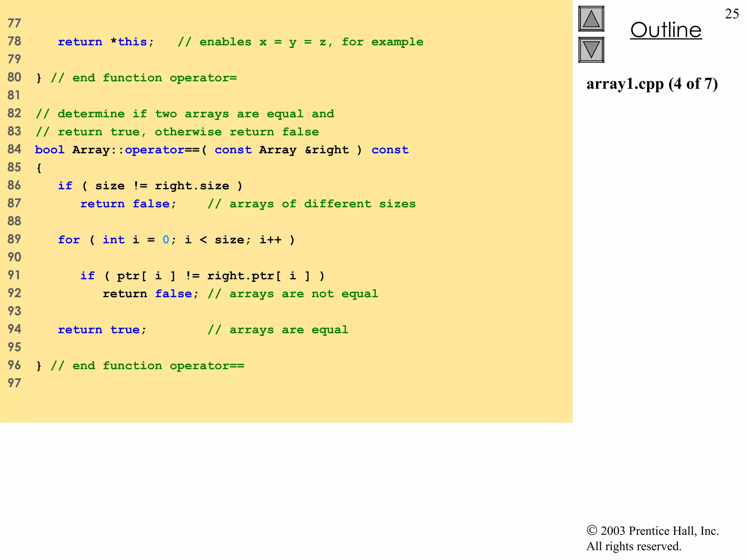Click 'All rights reserved.' text
This screenshot has width=747, height=560.
pyautogui.click(x=634, y=546)
